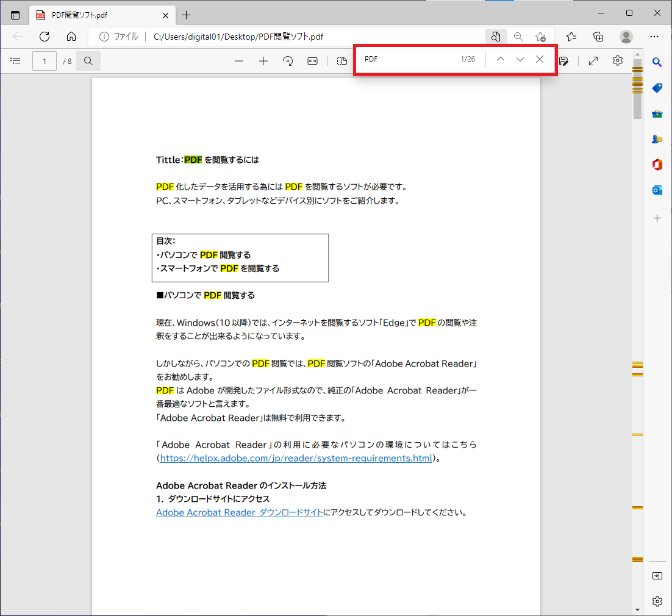Screen dimensions: 672x616
Task: Add a new sidebar item
Action: (657, 218)
